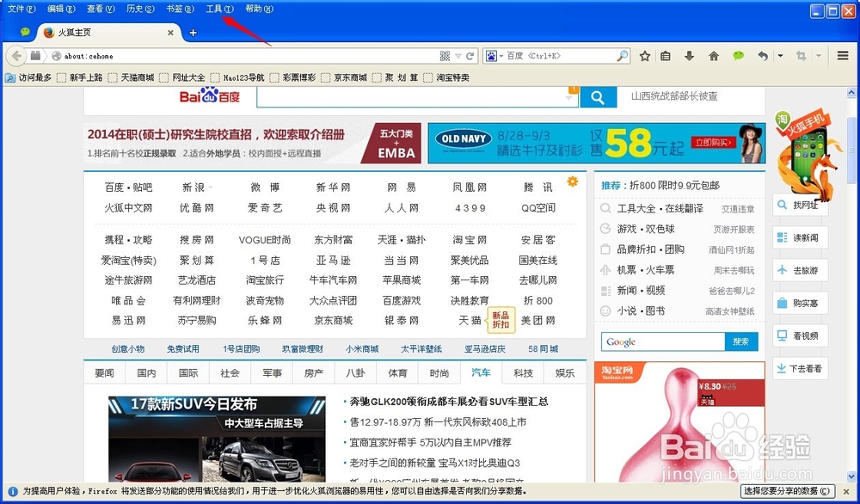Switch to the 娱乐 news tab
The width and height of the screenshot is (860, 504).
(565, 373)
